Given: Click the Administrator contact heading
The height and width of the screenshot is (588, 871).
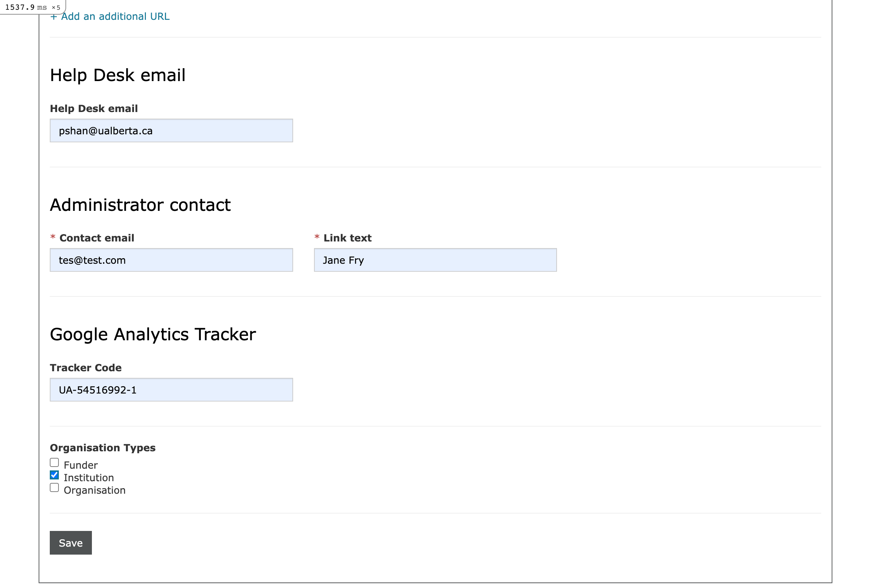Looking at the screenshot, I should pos(140,205).
